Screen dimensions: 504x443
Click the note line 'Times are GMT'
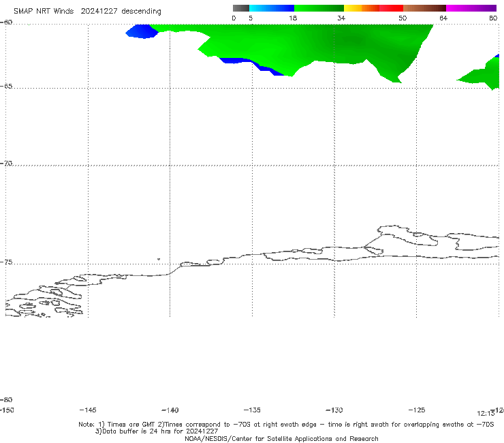point(131,425)
